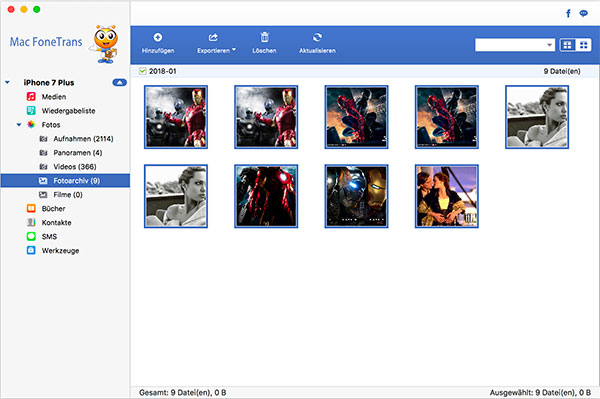Select blue and gold helmets thumbnail
The width and height of the screenshot is (600, 399).
tap(356, 196)
